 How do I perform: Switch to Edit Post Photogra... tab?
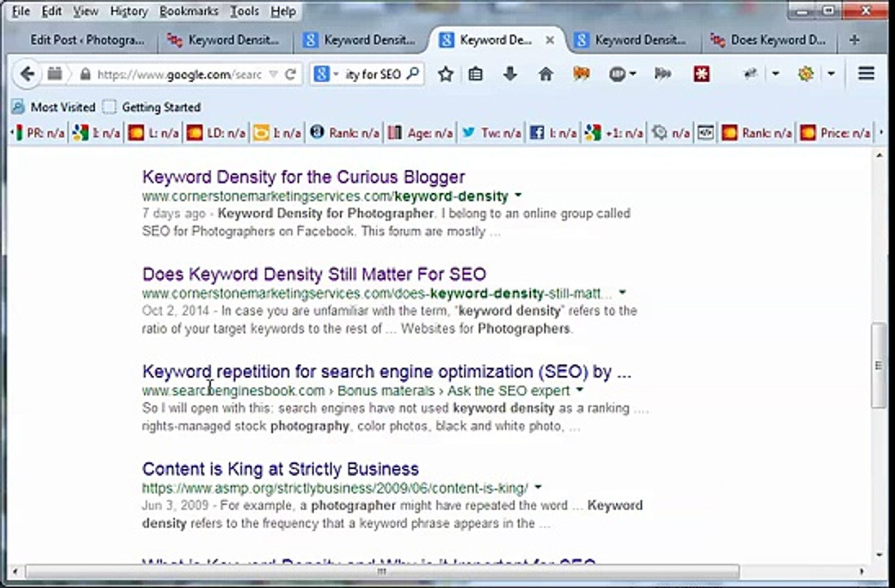pos(87,40)
